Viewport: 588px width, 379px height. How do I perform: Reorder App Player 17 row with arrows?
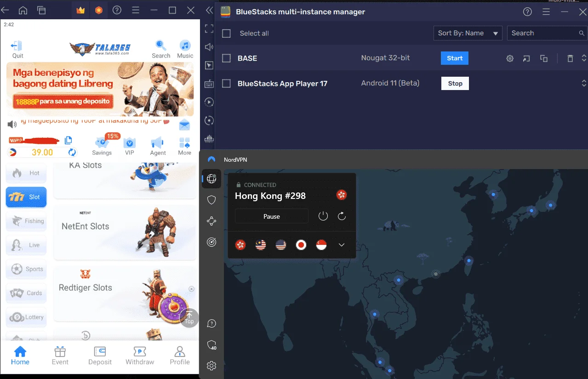[x=584, y=84]
